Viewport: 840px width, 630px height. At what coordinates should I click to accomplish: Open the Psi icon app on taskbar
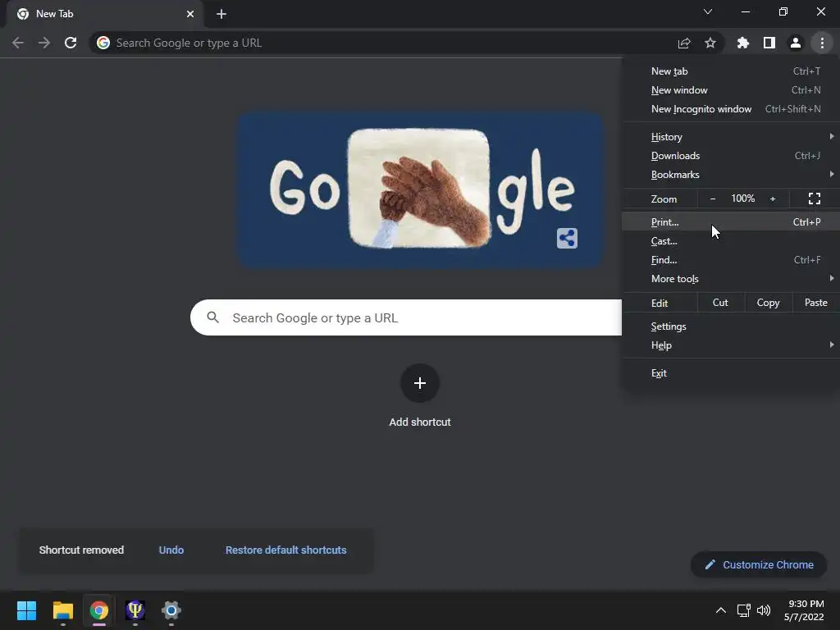point(135,610)
